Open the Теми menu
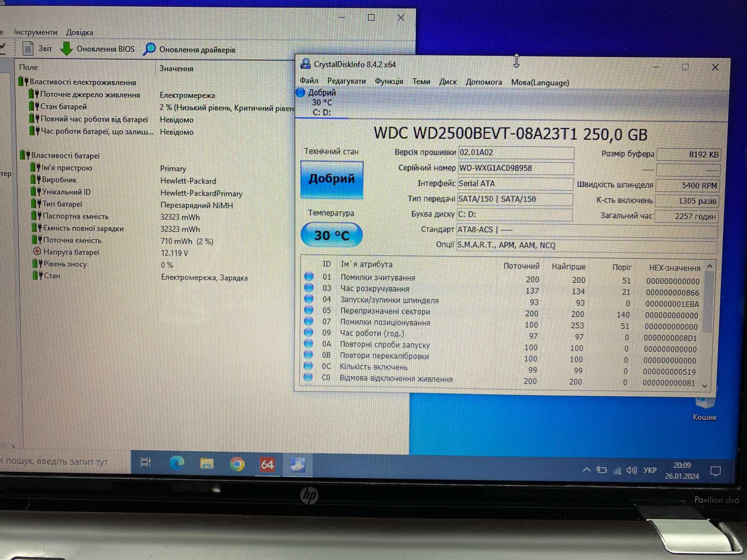Screen dimensions: 747x560 (x=421, y=81)
